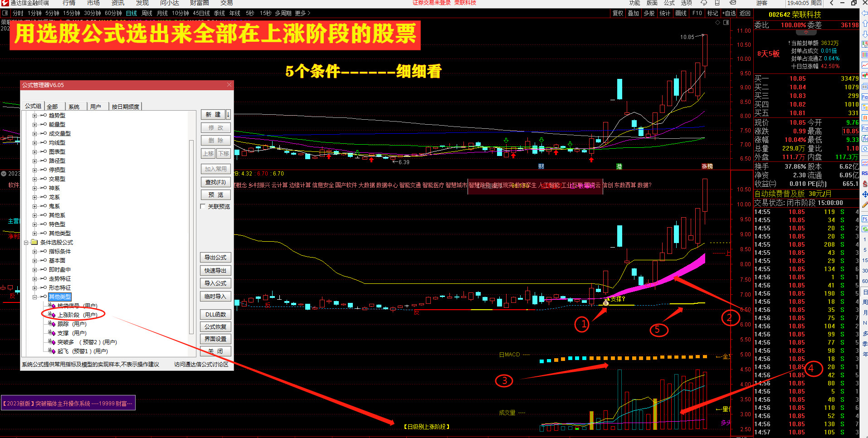
Task: Open the line chart icon in right sidebar
Action: [865, 65]
